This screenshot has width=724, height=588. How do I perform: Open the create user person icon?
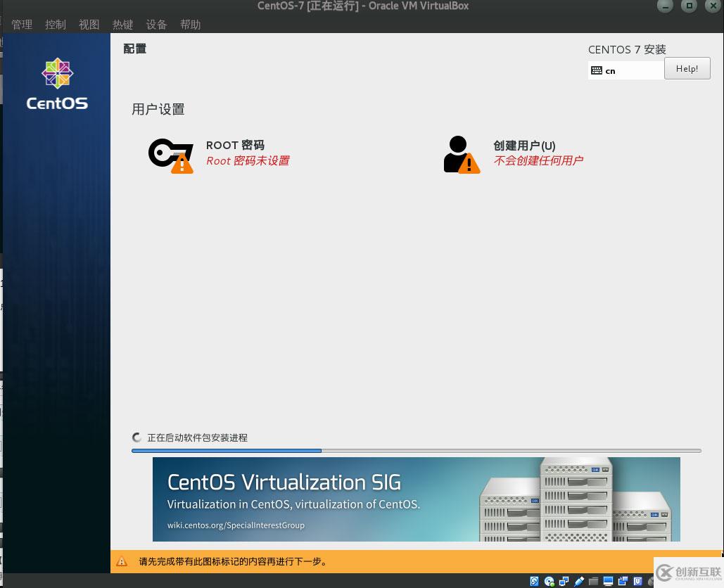462,155
